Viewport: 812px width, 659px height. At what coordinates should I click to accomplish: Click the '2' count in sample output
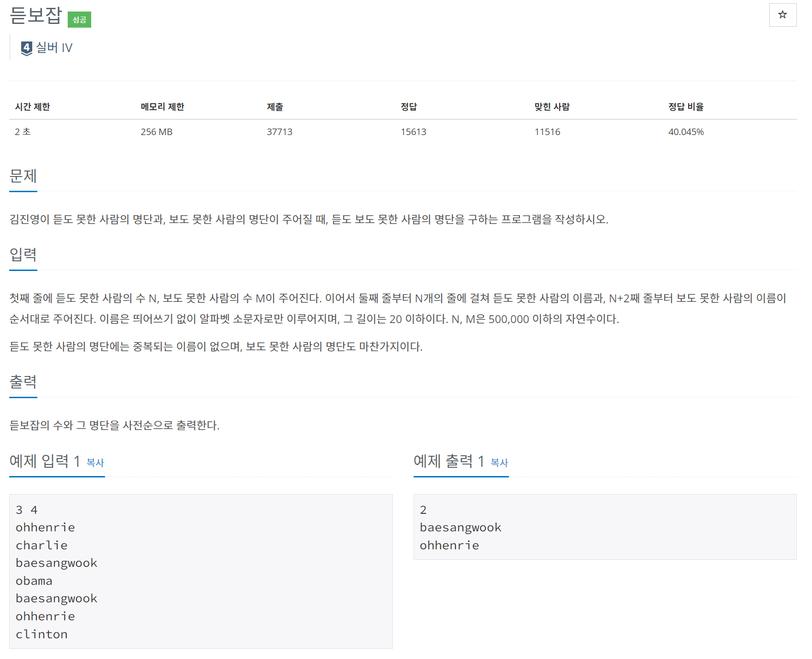click(x=423, y=510)
